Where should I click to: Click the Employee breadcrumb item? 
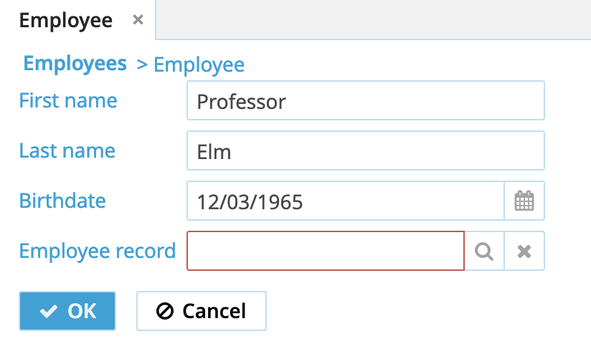point(199,65)
